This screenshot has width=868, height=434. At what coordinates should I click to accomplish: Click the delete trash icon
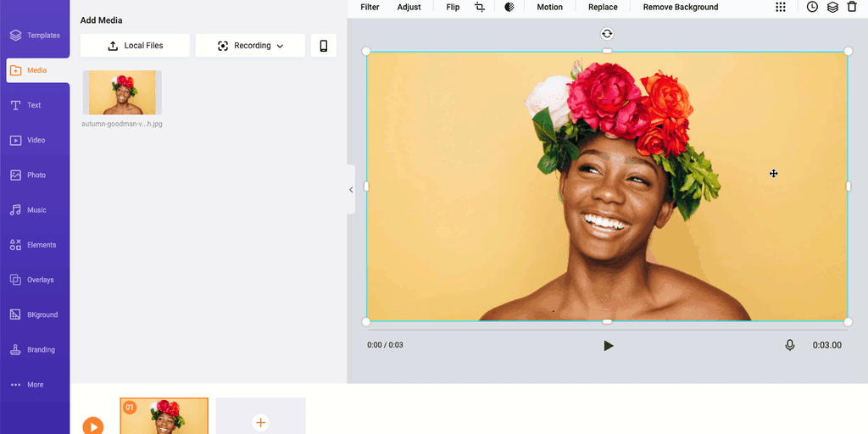pos(852,7)
